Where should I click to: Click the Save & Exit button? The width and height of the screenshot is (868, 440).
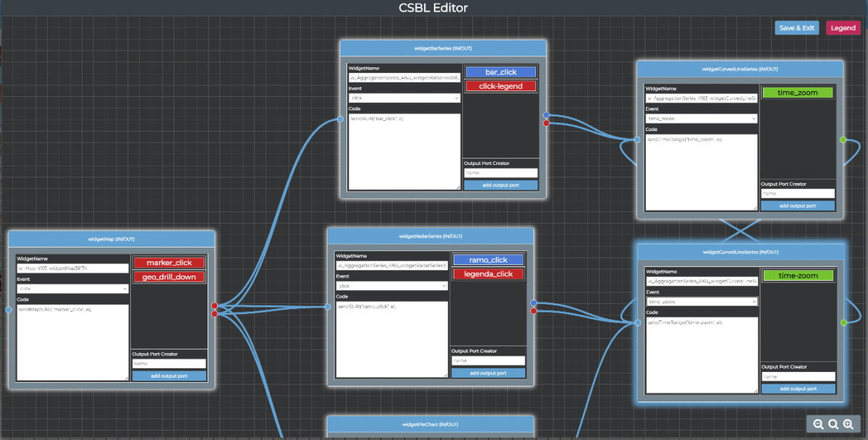[x=796, y=28]
